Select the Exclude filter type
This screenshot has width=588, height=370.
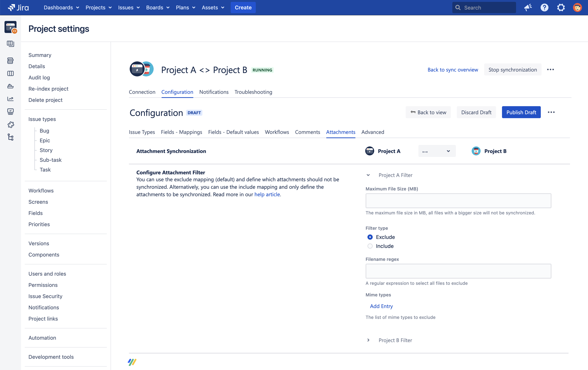pyautogui.click(x=370, y=237)
